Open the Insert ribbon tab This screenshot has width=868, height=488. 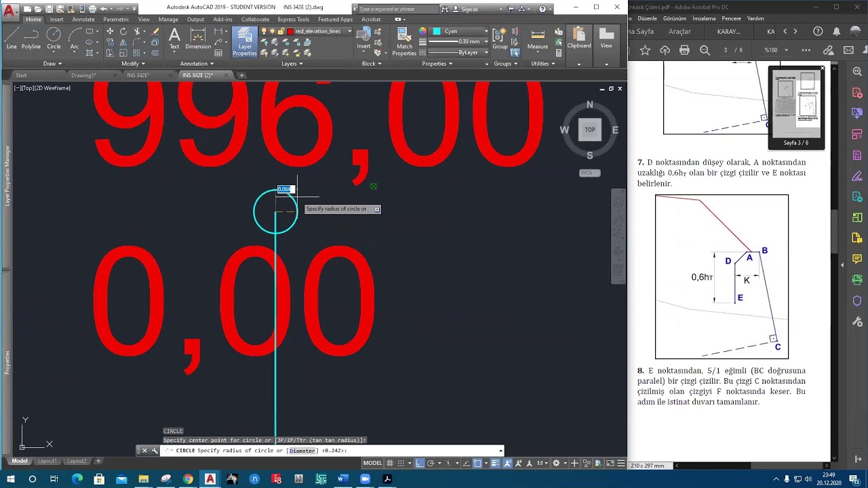[56, 19]
